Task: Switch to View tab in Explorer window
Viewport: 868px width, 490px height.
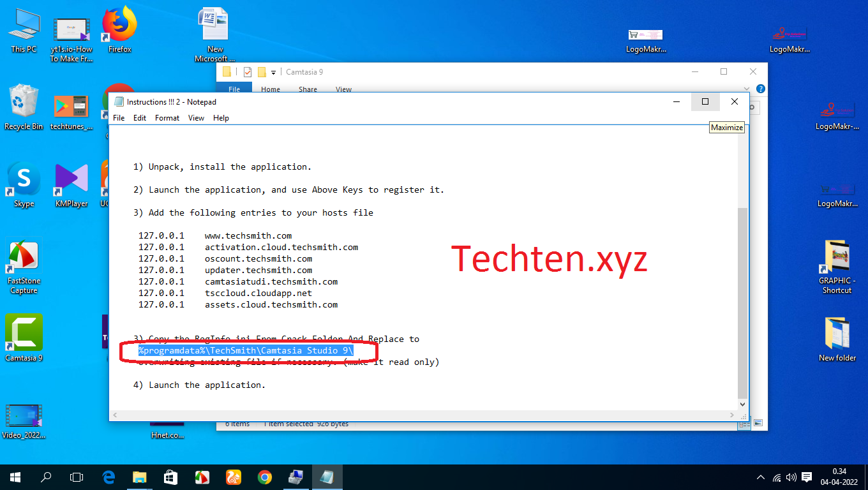Action: click(x=343, y=89)
